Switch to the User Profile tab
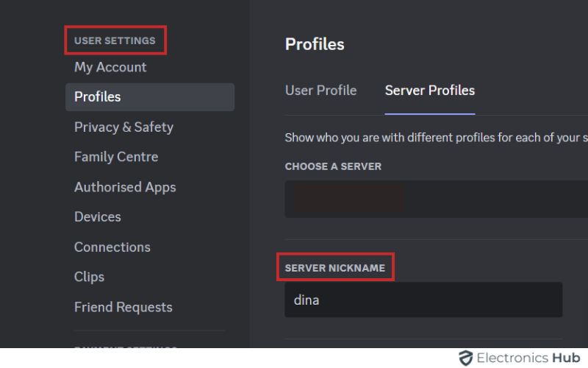Viewport: 588px width, 368px height. 320,91
